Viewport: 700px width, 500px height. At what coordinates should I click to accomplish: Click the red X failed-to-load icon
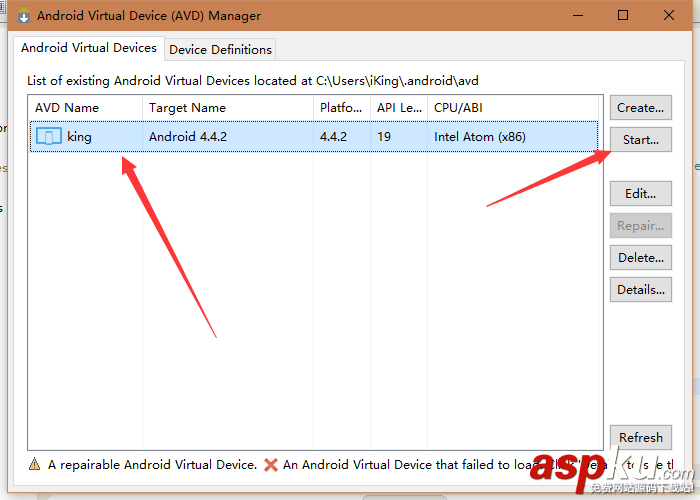(x=270, y=465)
